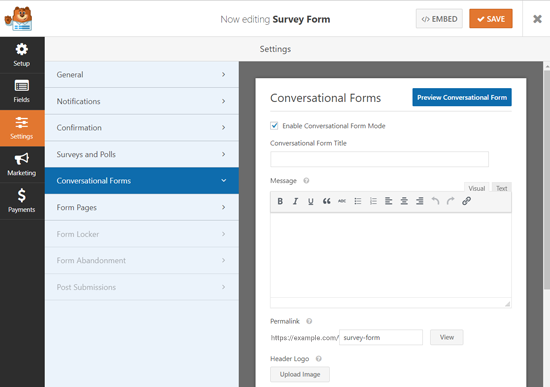Open the Setup gear section
Image resolution: width=550 pixels, height=387 pixels.
coord(22,55)
